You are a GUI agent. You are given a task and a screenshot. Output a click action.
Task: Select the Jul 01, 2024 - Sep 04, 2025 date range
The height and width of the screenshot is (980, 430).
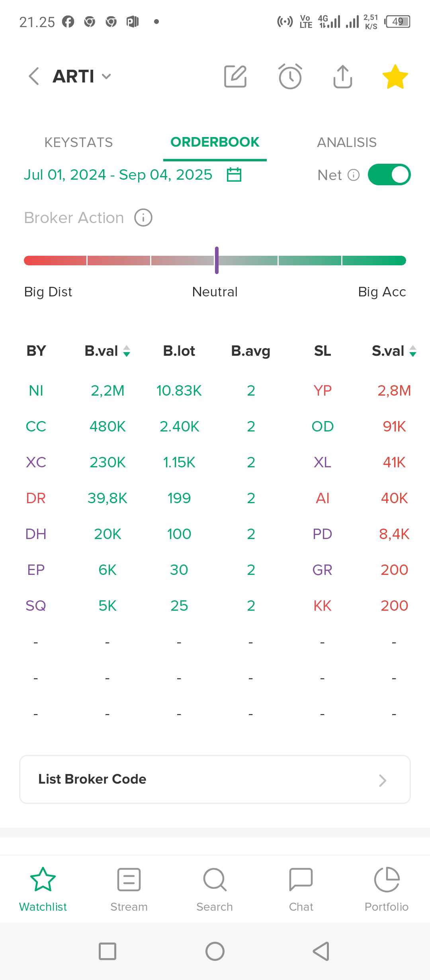click(118, 174)
